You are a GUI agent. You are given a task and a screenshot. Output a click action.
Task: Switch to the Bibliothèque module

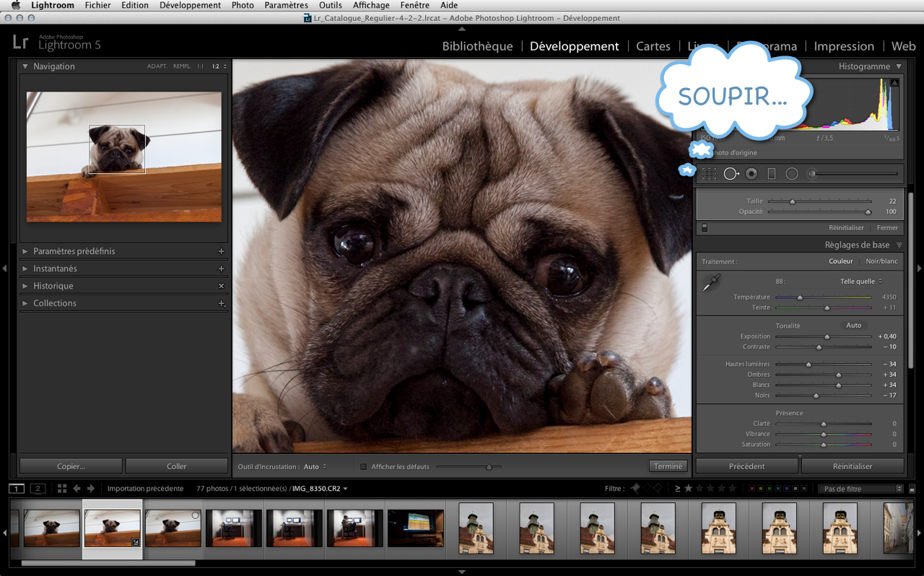477,46
